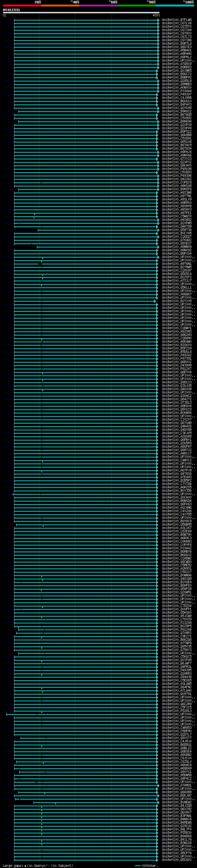Open hit UniRef100_C6TLV6

pos(177,23)
